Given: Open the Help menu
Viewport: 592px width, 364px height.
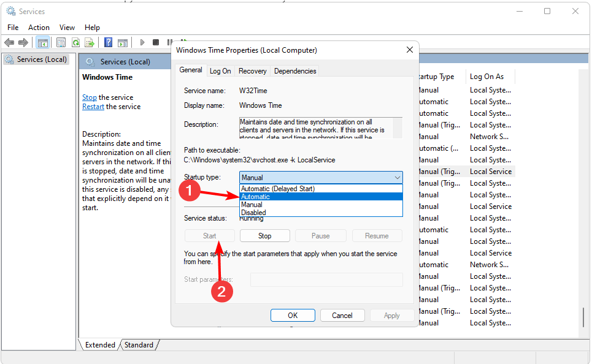Looking at the screenshot, I should (92, 28).
